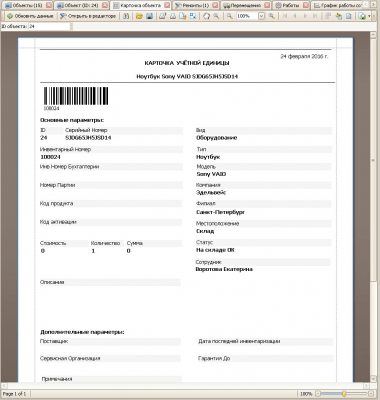Click the zoom in magnifier after 100%
This screenshot has width=380, height=400.
point(272,16)
